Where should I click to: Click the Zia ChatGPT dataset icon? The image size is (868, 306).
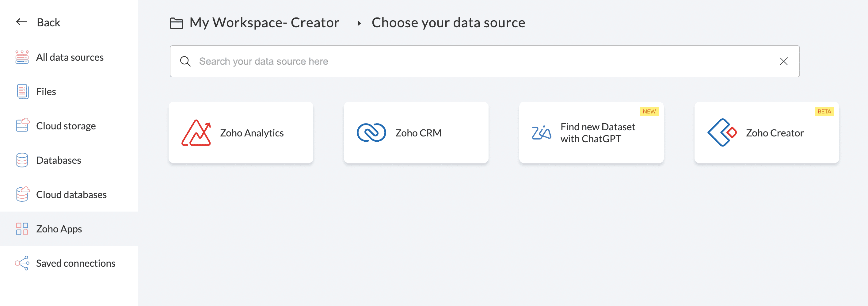point(542,133)
